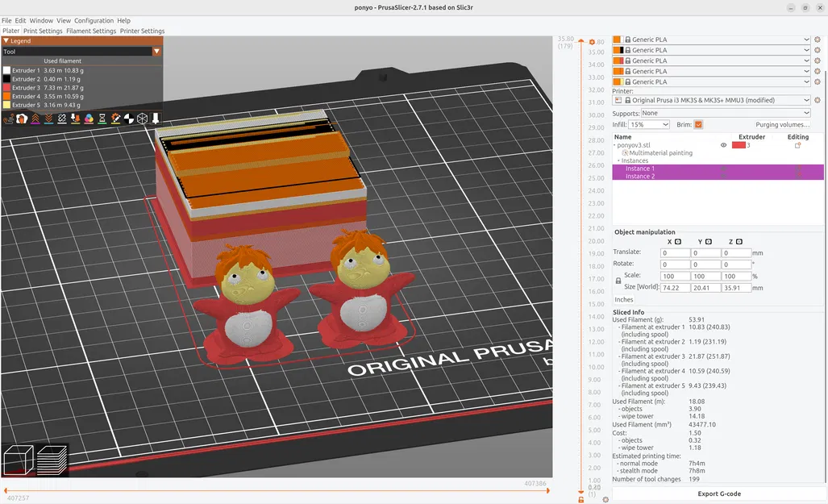
Task: Click the red extruder 3 color swatch
Action: pos(738,145)
